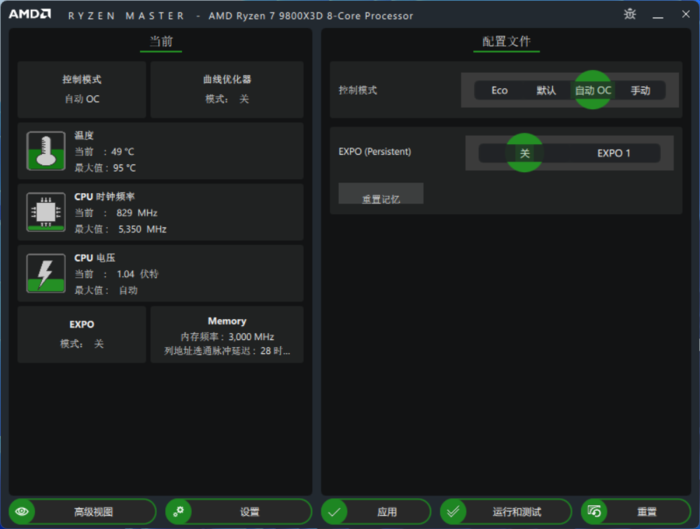Click the thermometer temperature icon

pyautogui.click(x=46, y=151)
